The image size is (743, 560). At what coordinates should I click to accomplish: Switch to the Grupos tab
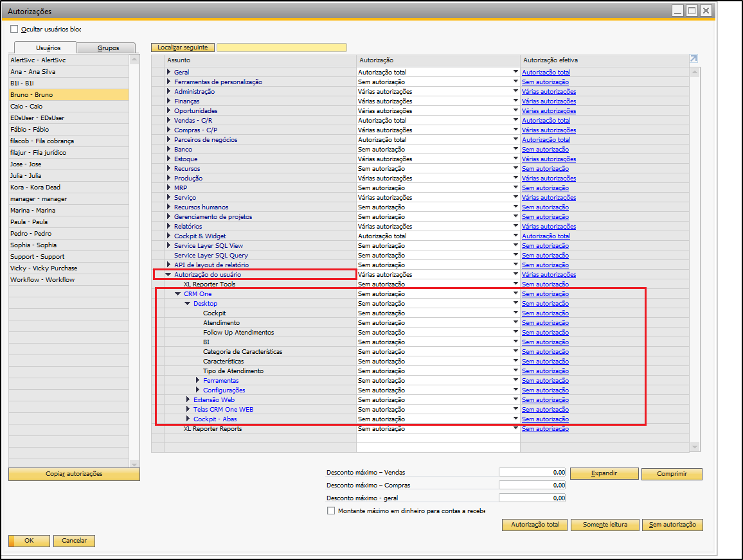108,48
